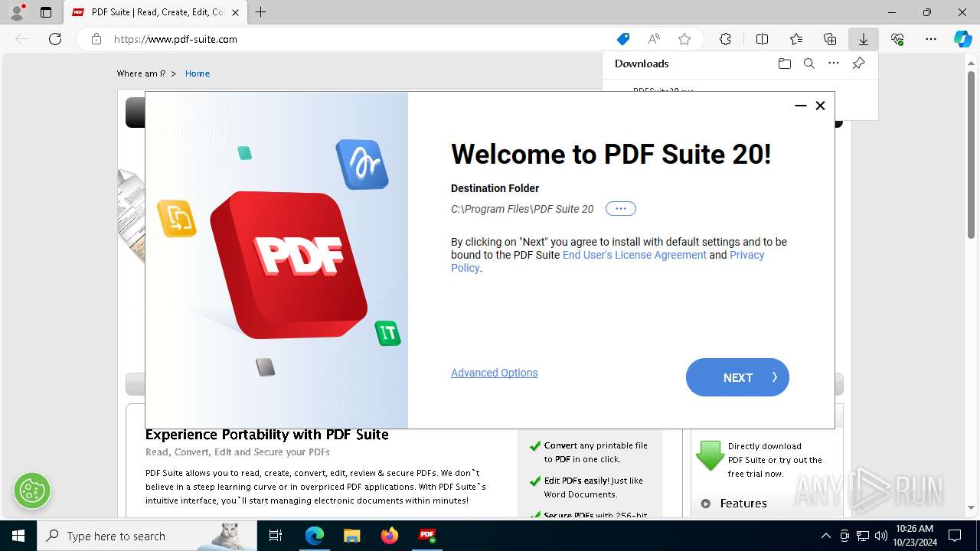Screen dimensions: 980x551
Task: Toggle Downloads toolbar button
Action: [864, 39]
